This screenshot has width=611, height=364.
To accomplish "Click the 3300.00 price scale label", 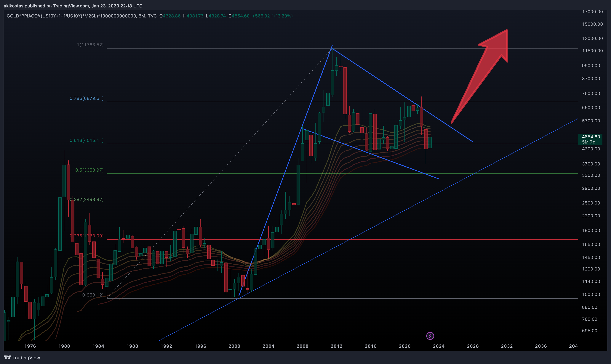I will [x=591, y=175].
